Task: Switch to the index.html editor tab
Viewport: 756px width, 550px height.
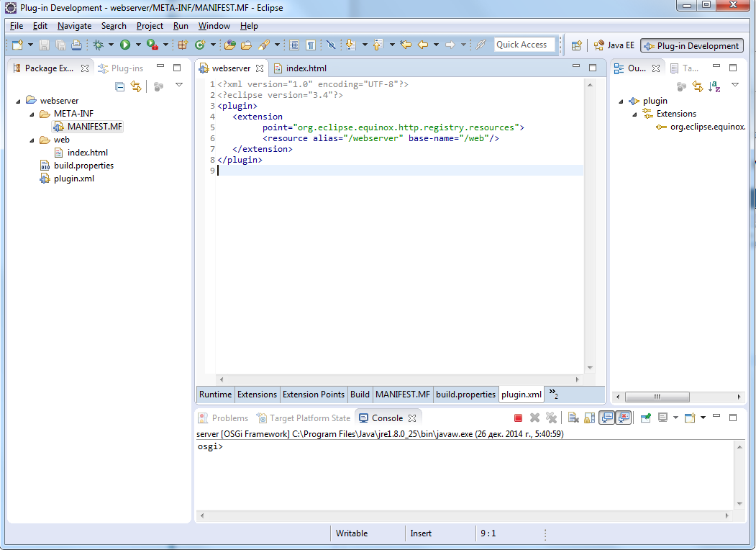Action: click(301, 68)
